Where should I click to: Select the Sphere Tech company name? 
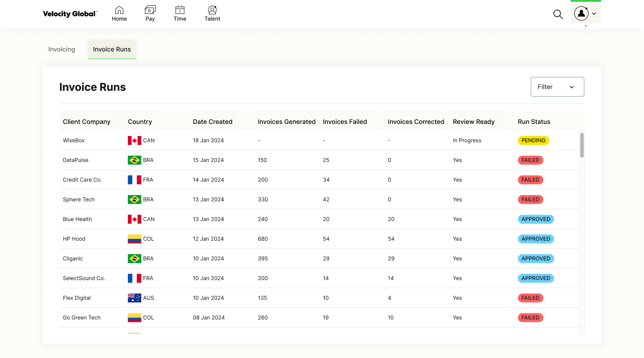click(x=79, y=200)
